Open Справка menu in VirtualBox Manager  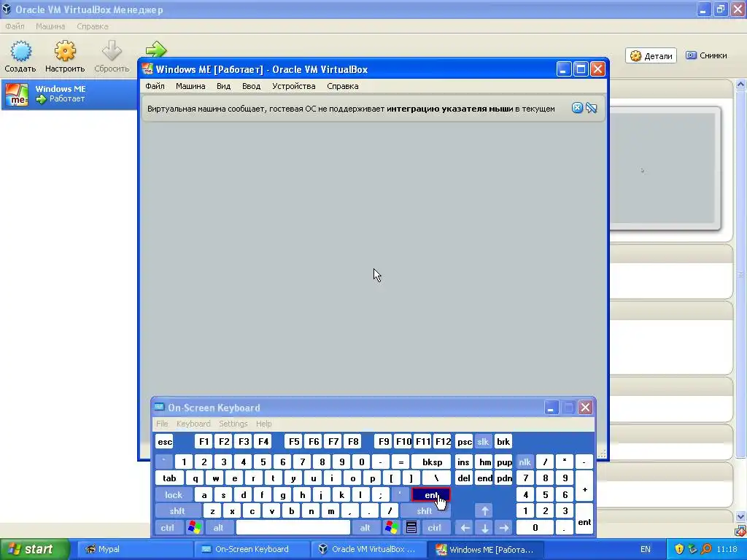pos(93,26)
